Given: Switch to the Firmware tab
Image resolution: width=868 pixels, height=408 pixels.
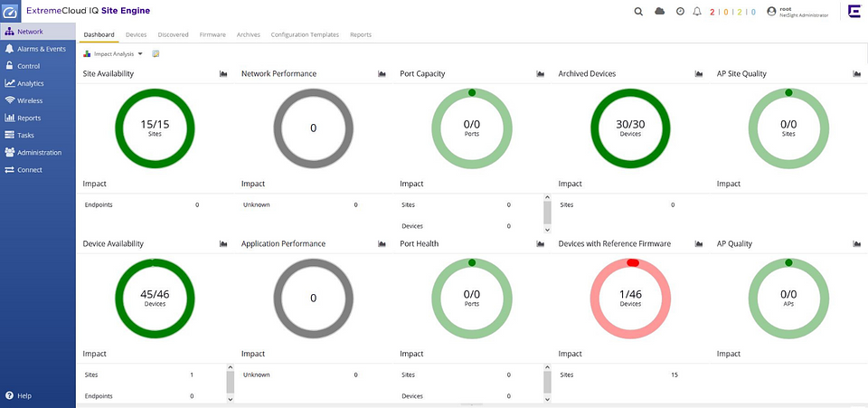Looking at the screenshot, I should pos(212,34).
